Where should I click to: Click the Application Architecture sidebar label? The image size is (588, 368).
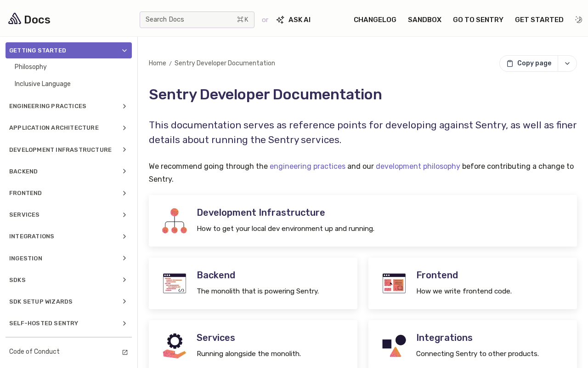point(54,128)
